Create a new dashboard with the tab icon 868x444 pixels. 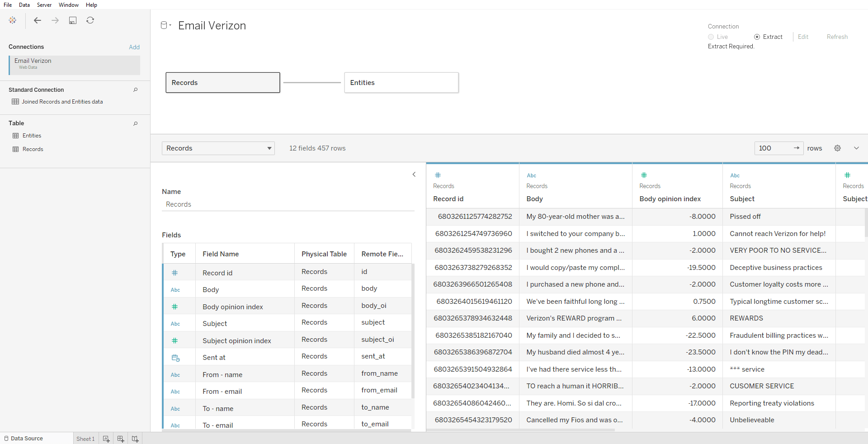pyautogui.click(x=121, y=439)
